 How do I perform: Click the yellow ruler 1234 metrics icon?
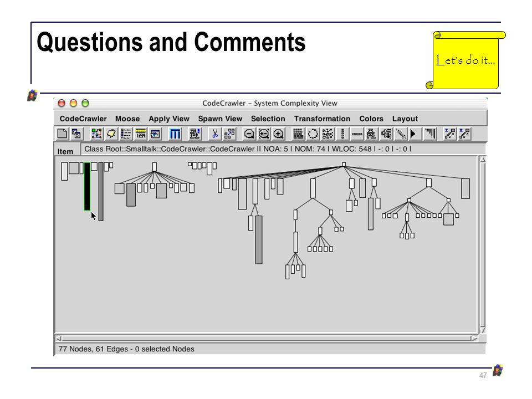click(140, 134)
